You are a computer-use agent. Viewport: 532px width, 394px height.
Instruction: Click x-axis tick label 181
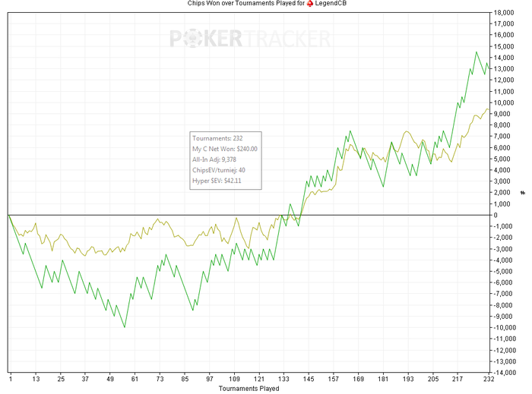tap(383, 379)
